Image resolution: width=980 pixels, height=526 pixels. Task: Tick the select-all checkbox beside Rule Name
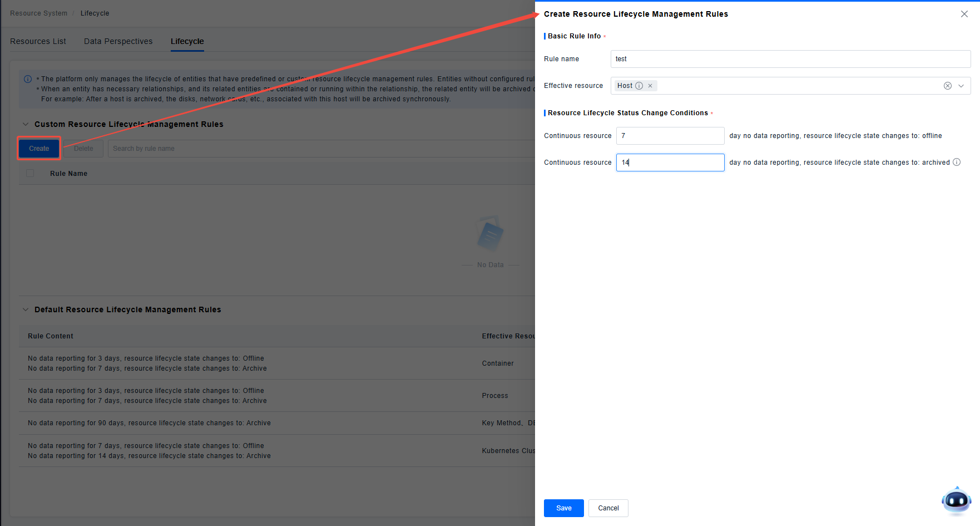click(x=30, y=173)
